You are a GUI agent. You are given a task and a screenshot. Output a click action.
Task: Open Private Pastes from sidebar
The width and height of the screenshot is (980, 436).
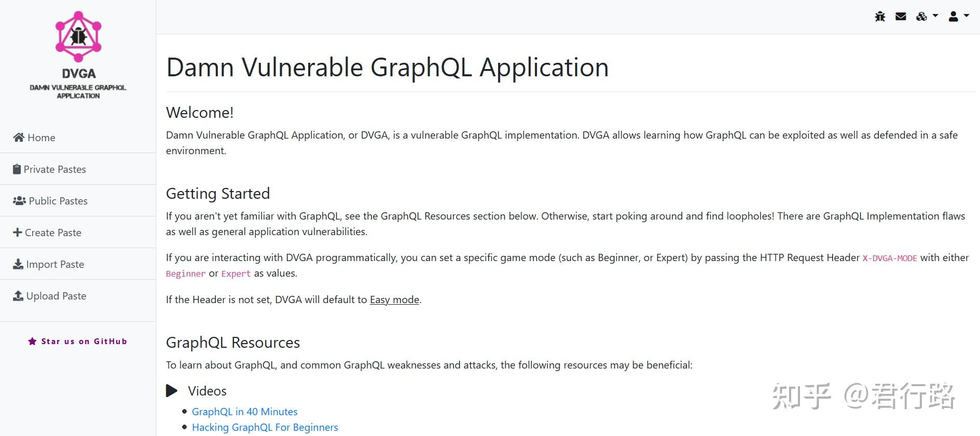[55, 169]
